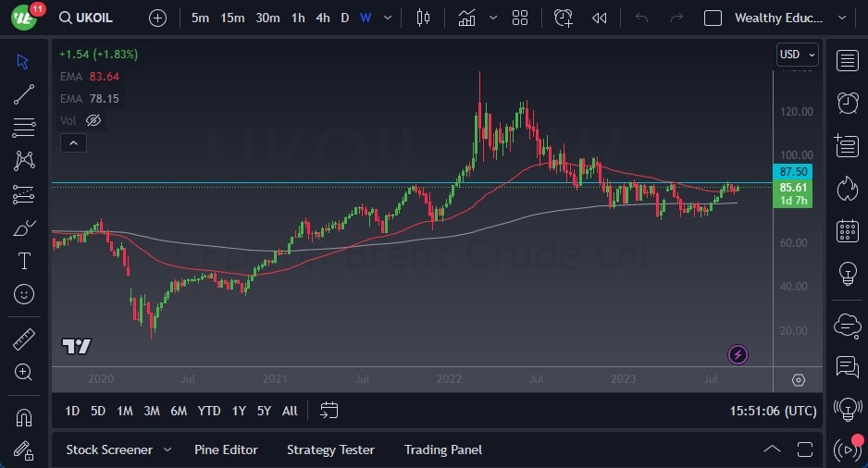Select the trend line drawing tool

[x=24, y=94]
